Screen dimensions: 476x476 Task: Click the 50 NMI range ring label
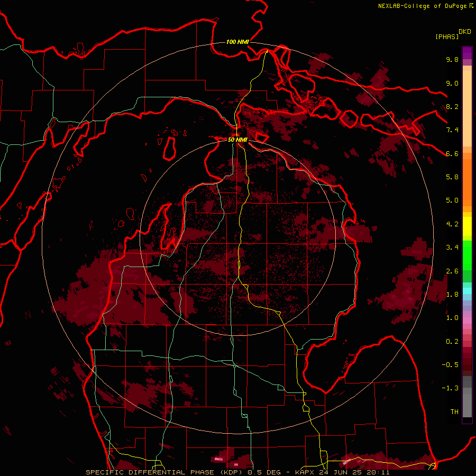(x=237, y=140)
